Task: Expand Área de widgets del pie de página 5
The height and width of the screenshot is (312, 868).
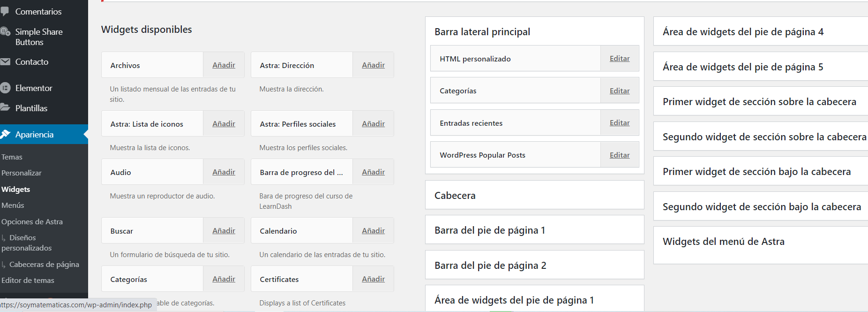Action: tap(761, 67)
